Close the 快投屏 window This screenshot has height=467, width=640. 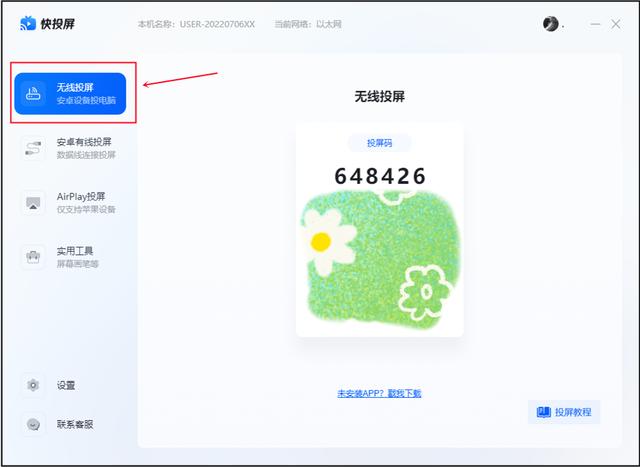(616, 24)
